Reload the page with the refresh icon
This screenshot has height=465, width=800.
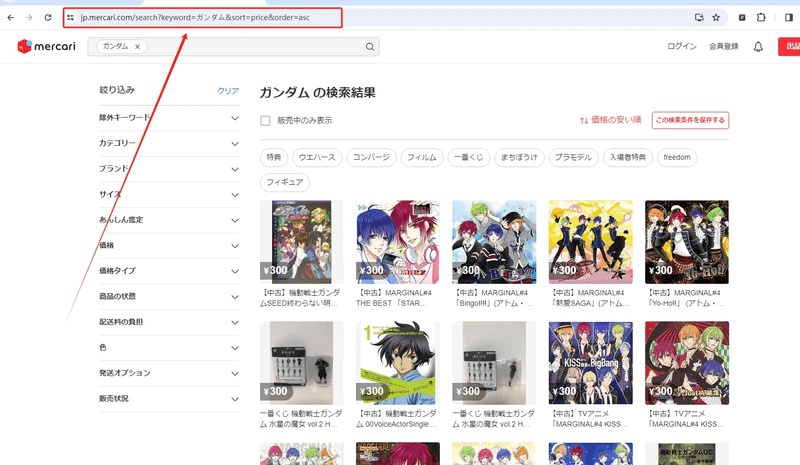[x=48, y=17]
